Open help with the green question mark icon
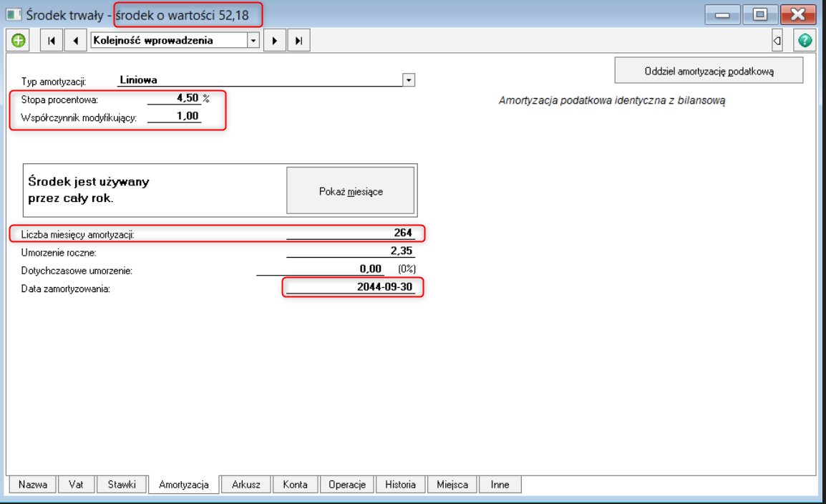Screen dimensions: 826x504 pos(805,41)
